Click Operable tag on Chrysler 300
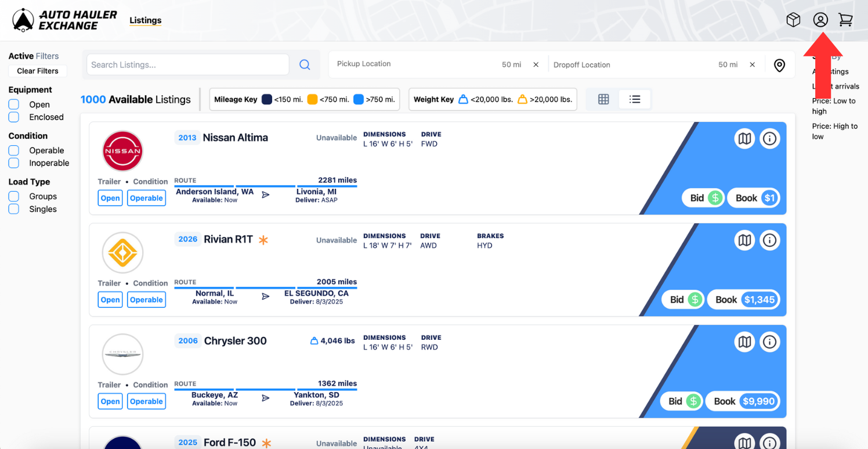Screen dimensions: 868x449 tap(146, 401)
